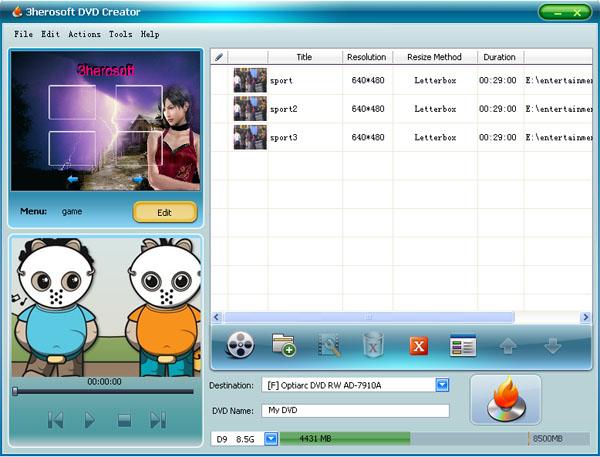Viewport: 600px width, 457px height.
Task: Click the red X clear all icon
Action: 419,346
